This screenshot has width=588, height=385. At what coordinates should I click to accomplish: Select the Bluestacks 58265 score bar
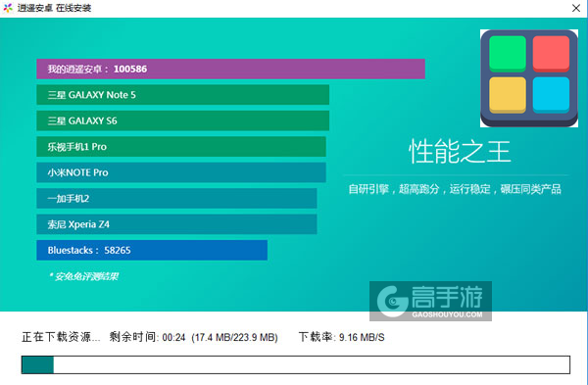click(x=152, y=250)
